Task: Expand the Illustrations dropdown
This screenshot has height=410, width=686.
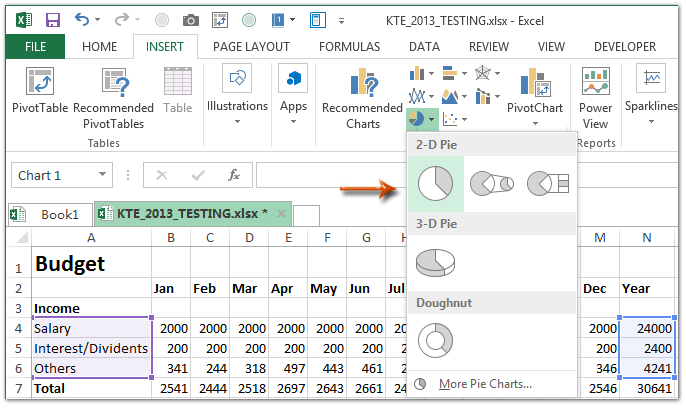Action: click(238, 122)
